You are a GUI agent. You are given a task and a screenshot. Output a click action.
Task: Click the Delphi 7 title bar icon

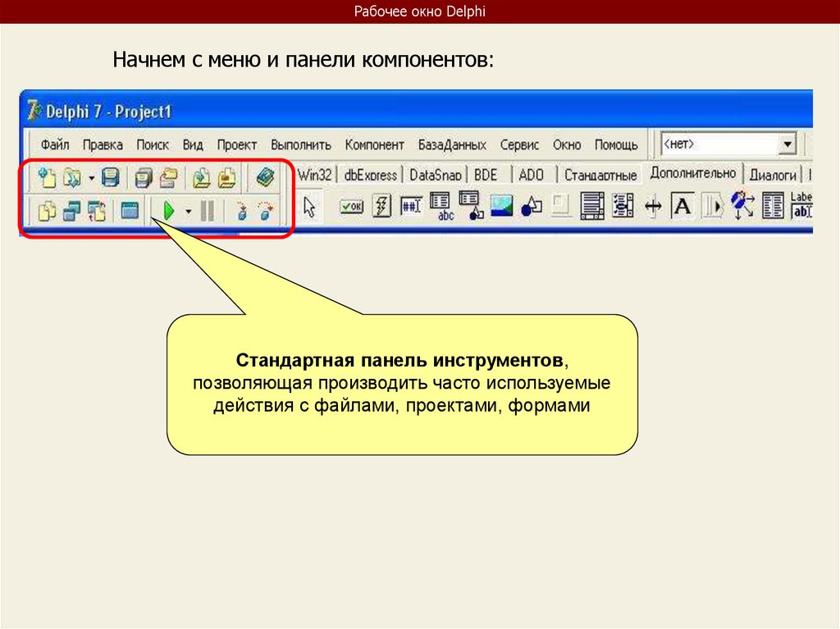pyautogui.click(x=34, y=110)
